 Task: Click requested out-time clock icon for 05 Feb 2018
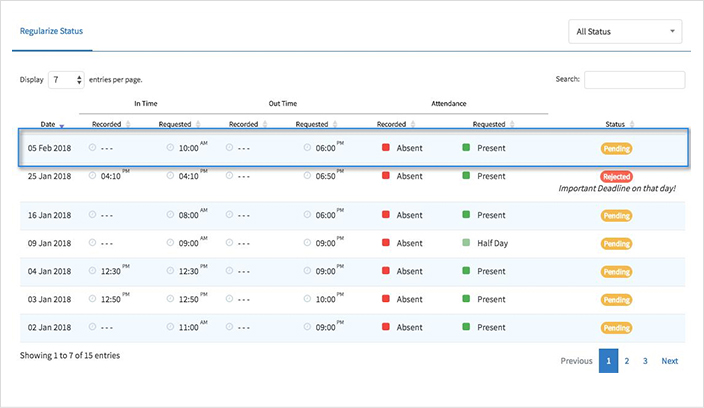[307, 147]
